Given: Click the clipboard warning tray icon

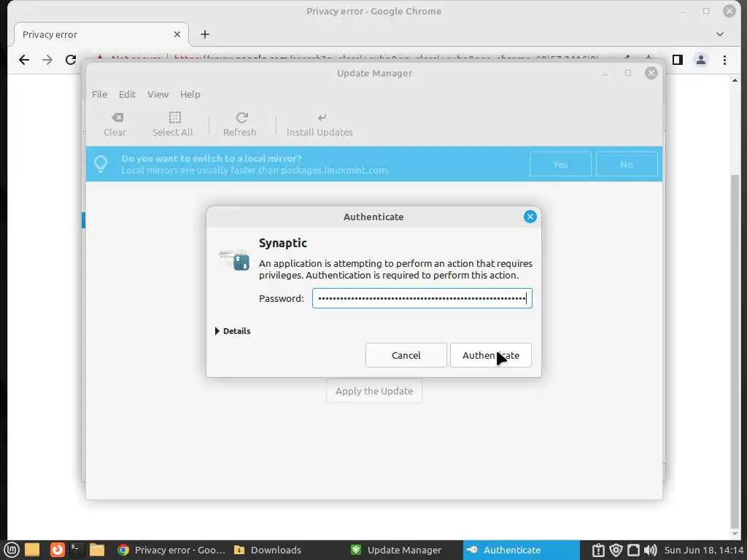Looking at the screenshot, I should [598, 550].
